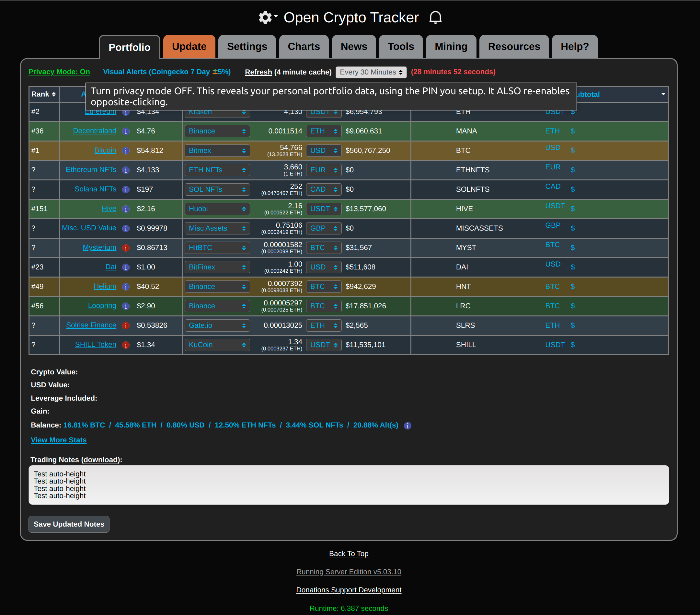The height and width of the screenshot is (615, 700).
Task: Click info icon next to Helium
Action: click(126, 287)
